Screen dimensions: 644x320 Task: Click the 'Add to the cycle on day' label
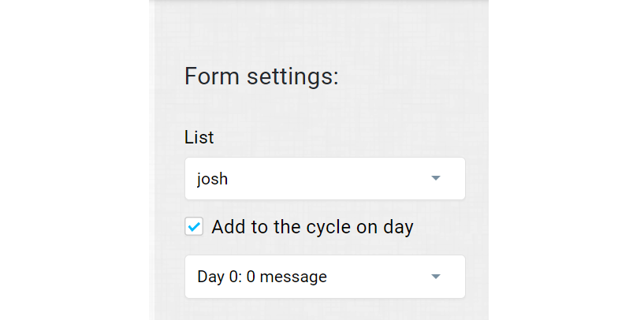pos(312,227)
